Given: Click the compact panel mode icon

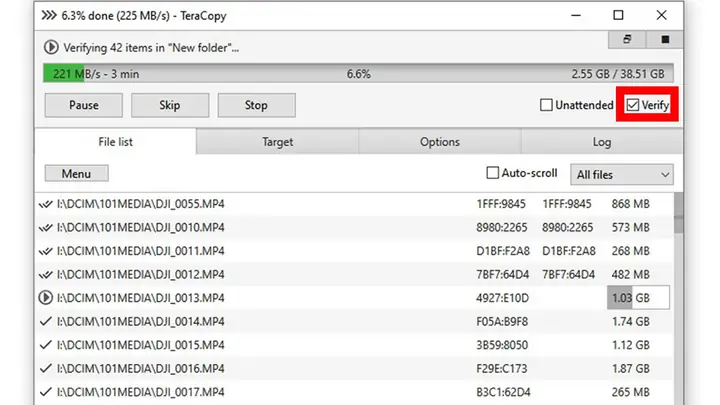Looking at the screenshot, I should point(627,39).
